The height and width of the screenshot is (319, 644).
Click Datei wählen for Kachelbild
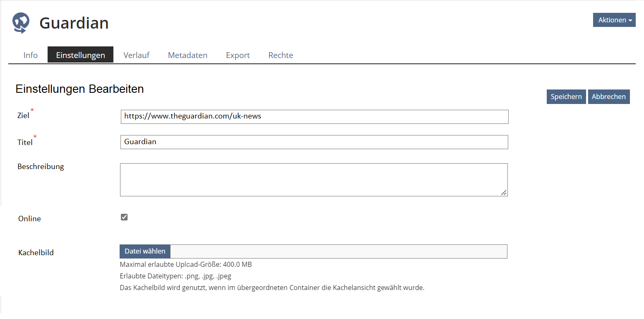(145, 251)
